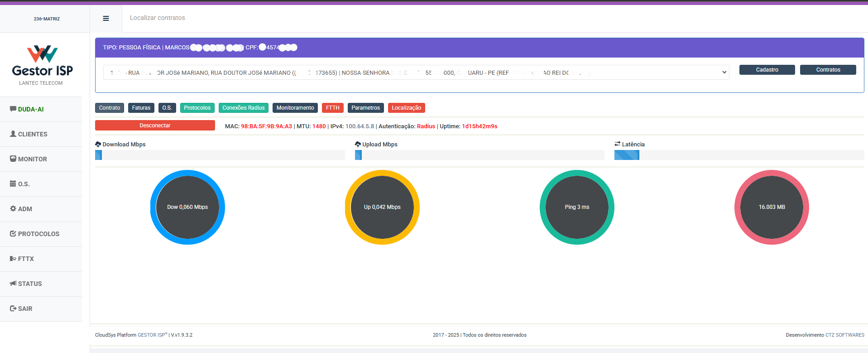This screenshot has width=868, height=353.
Task: Switch to the Conexões Radius tab
Action: coord(244,108)
